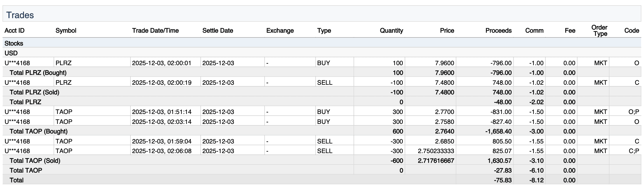
Task: Click the Stocks category row
Action: point(14,44)
